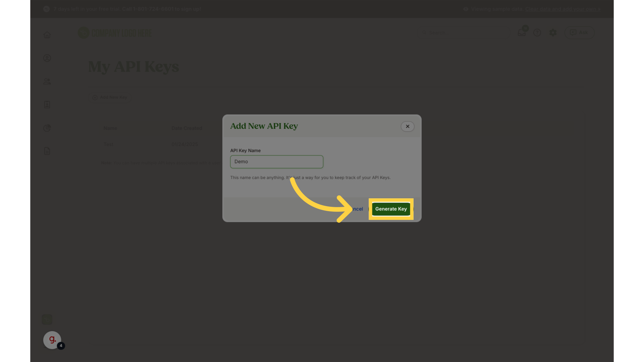Click the Name column header
The image size is (644, 362).
(x=110, y=128)
